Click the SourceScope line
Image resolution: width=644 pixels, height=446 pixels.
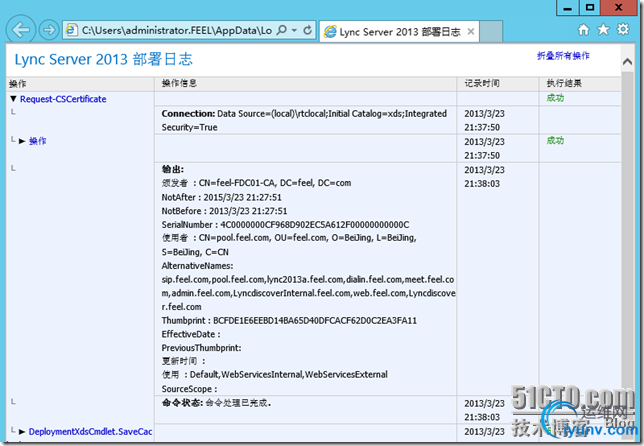coord(189,389)
